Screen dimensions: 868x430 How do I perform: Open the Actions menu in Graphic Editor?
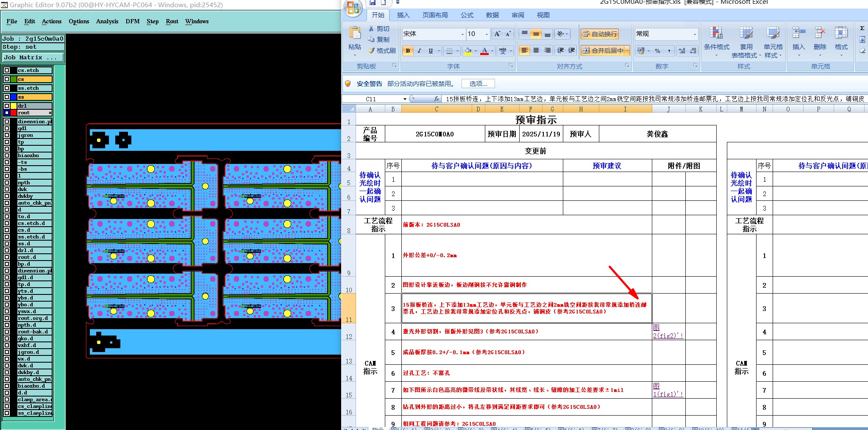tap(52, 21)
